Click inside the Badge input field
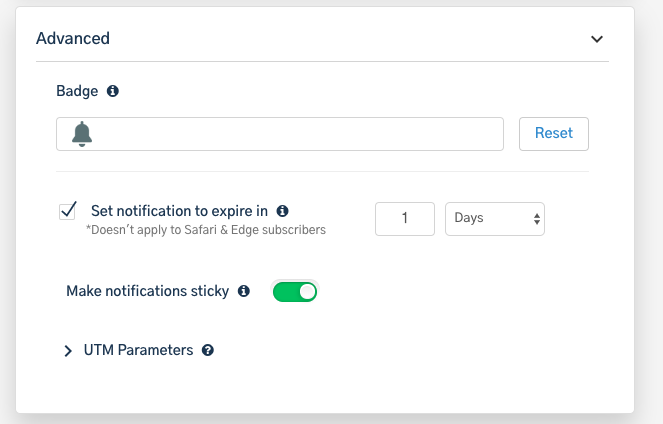Screen dimensions: 663x424 tap(290, 134)
